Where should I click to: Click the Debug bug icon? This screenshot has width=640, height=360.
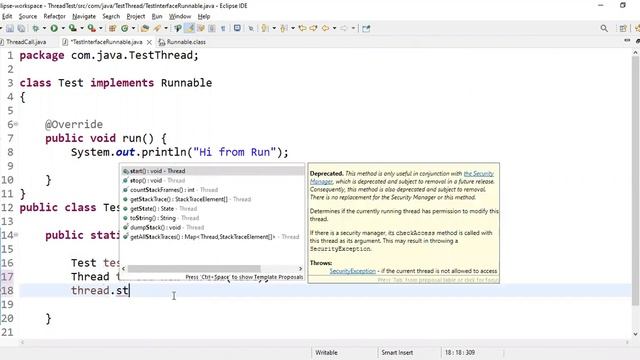tap(36, 28)
